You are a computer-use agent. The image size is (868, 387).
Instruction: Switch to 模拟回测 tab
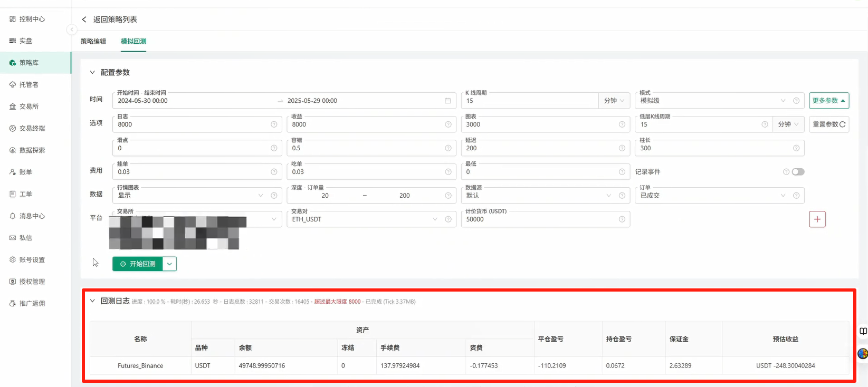[x=133, y=41]
